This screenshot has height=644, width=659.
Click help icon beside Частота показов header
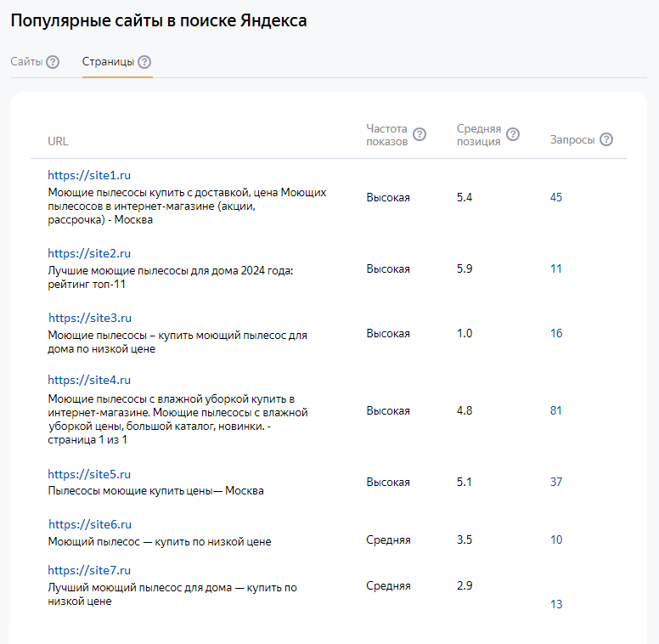[x=420, y=134]
